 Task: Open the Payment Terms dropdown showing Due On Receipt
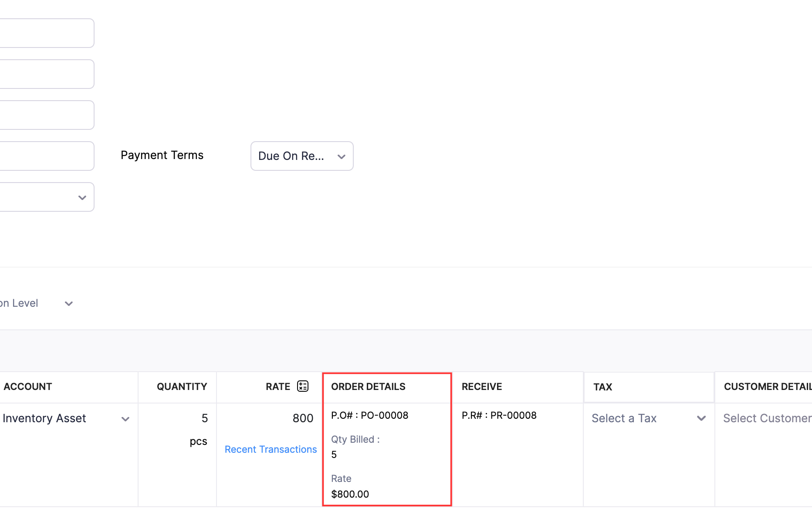301,156
